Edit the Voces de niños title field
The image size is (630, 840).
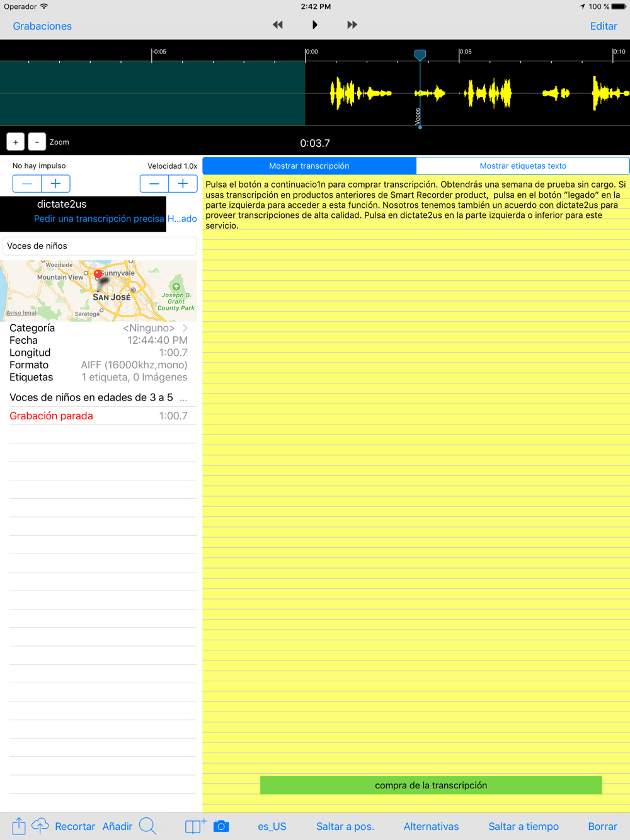click(100, 246)
